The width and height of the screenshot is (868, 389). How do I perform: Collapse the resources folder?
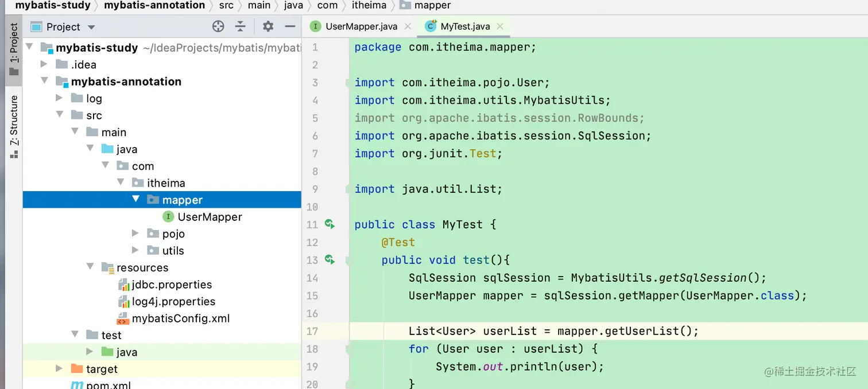click(90, 267)
